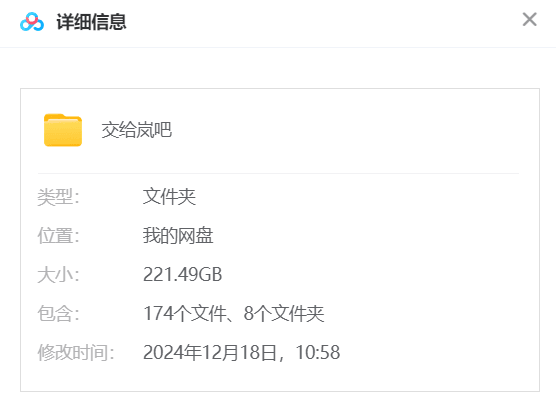Click the Baidu Netdisk cloud logo
Screen dimensions: 556x402
point(32,22)
